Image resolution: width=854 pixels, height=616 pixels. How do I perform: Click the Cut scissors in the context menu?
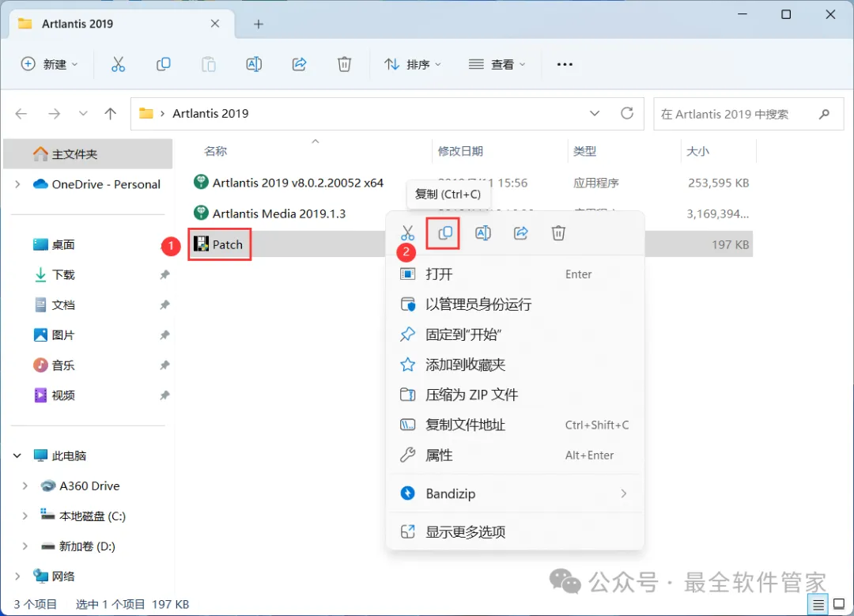point(407,233)
